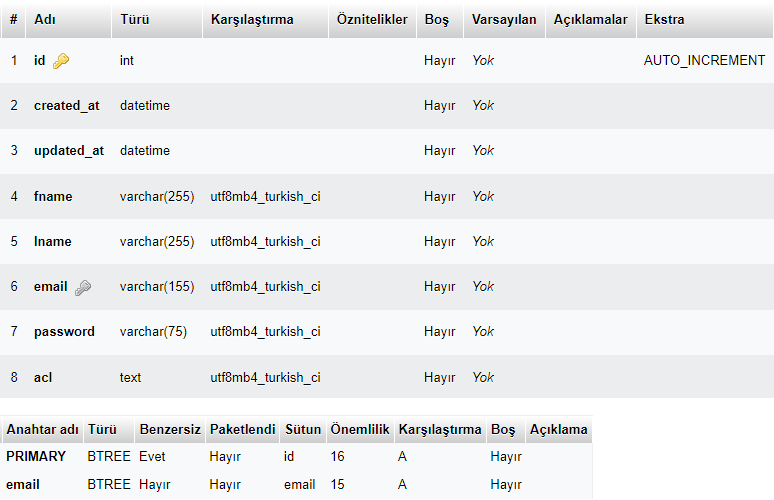Click the Önemlilik header in indexes table
774x500 pixels.
pos(359,430)
